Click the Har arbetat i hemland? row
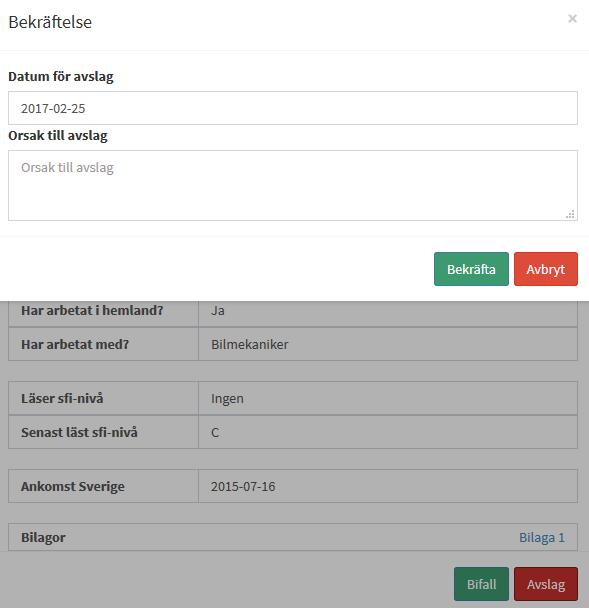Image resolution: width=589 pixels, height=608 pixels. click(x=293, y=311)
